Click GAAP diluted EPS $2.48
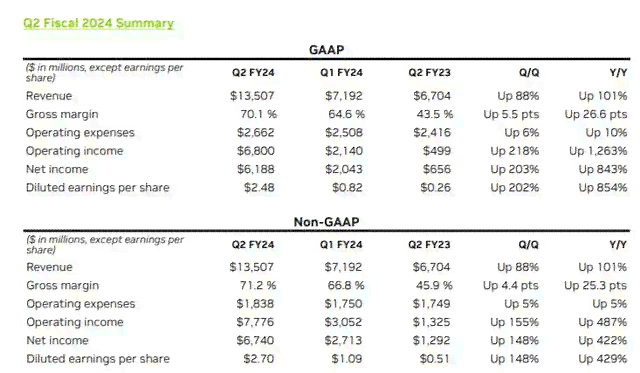The image size is (640, 373). click(259, 188)
